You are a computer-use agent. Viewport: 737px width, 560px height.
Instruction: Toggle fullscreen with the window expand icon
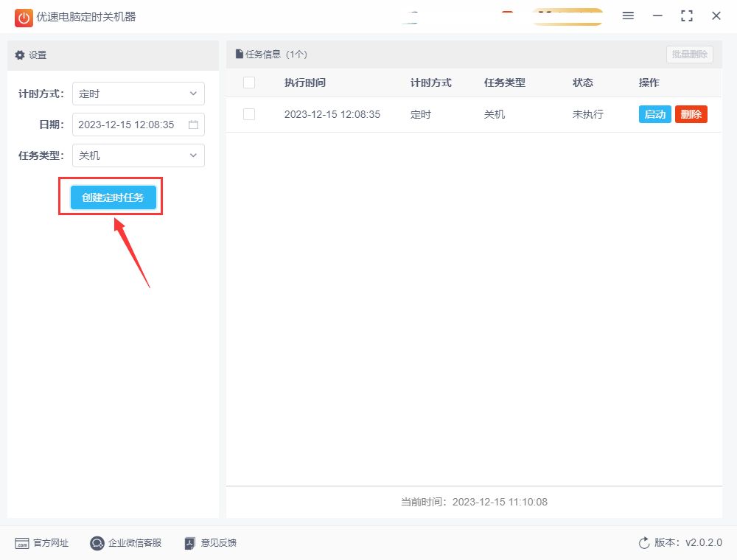point(687,16)
